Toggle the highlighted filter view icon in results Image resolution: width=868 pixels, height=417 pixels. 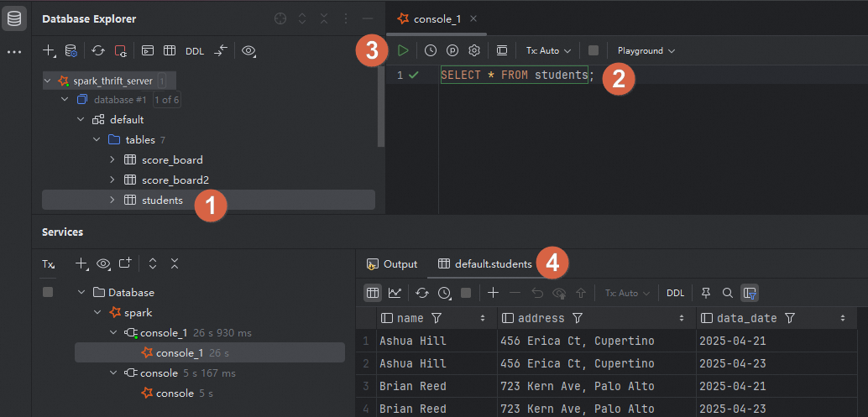click(750, 293)
